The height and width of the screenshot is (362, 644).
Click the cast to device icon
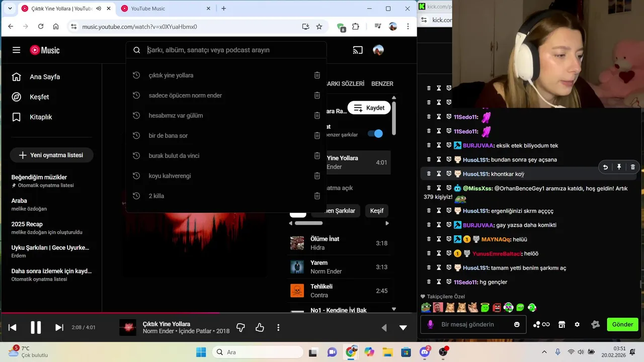pos(358,50)
